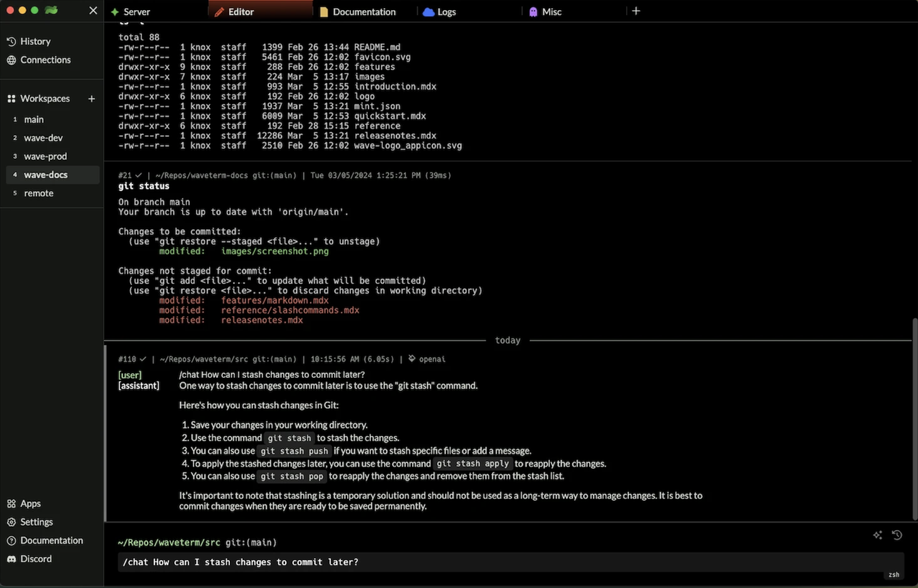Click the pencil icon on Editor tab
This screenshot has width=918, height=588.
point(219,12)
